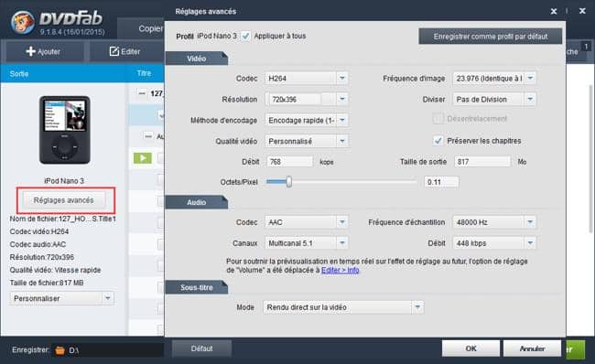
Task: Click the Taille de fichier:817 MB text
Action: click(x=47, y=283)
